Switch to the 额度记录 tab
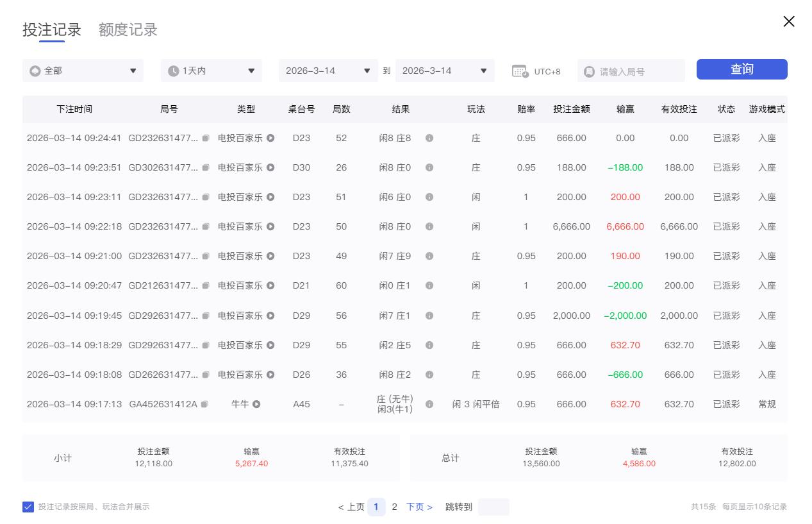The width and height of the screenshot is (812, 524). coord(127,30)
